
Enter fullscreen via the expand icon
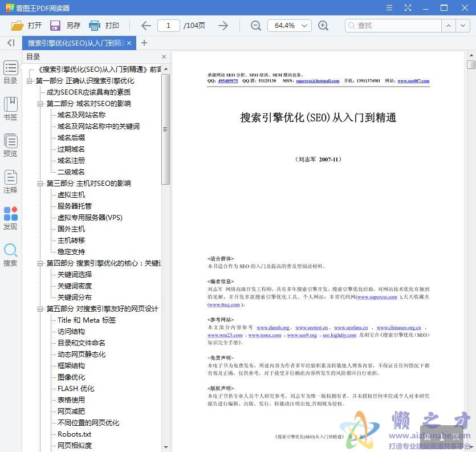click(408, 8)
